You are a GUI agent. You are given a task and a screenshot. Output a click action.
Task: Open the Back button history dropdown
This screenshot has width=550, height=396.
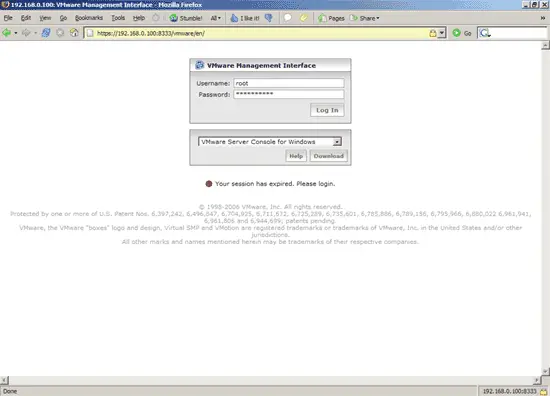coord(16,33)
